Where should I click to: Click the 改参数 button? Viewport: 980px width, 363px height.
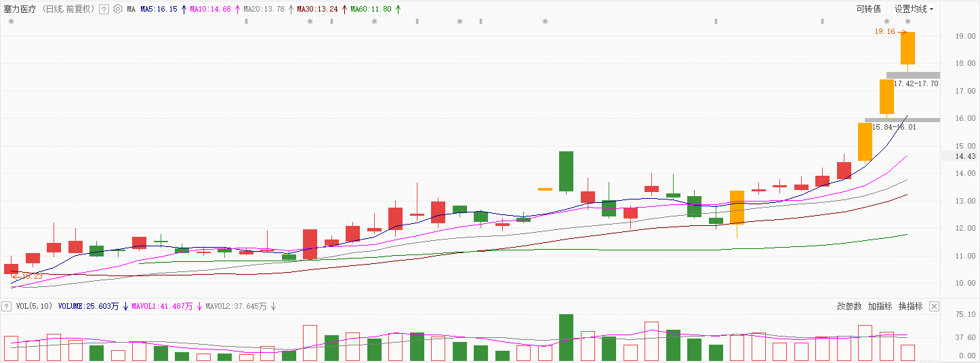coord(849,307)
